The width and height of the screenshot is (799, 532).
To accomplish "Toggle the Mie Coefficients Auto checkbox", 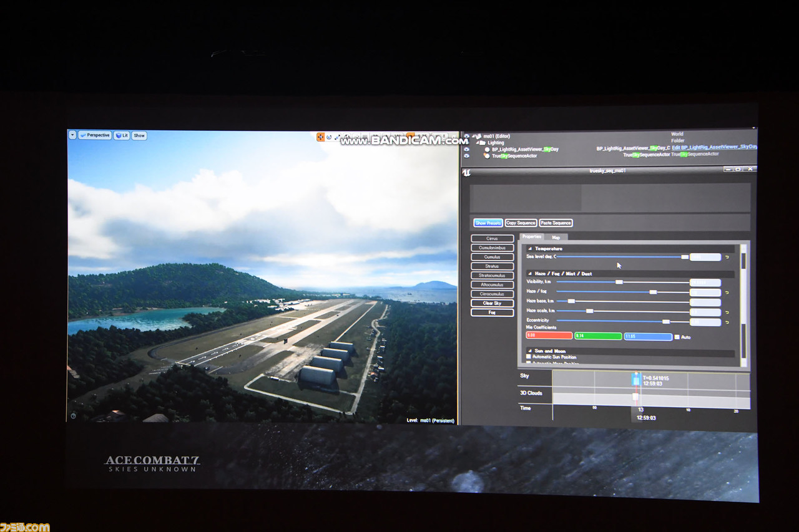I will (677, 337).
